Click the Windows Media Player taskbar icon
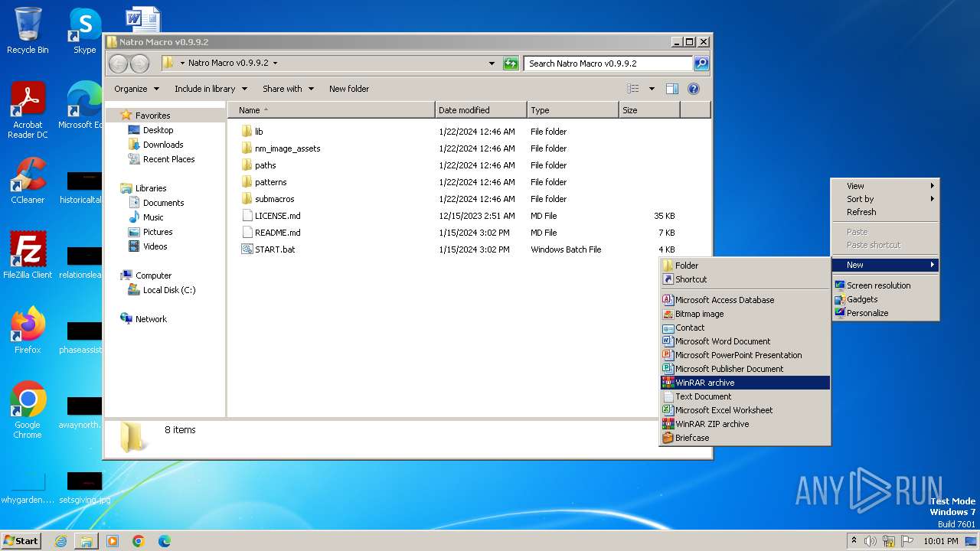980x551 pixels. pos(113,541)
